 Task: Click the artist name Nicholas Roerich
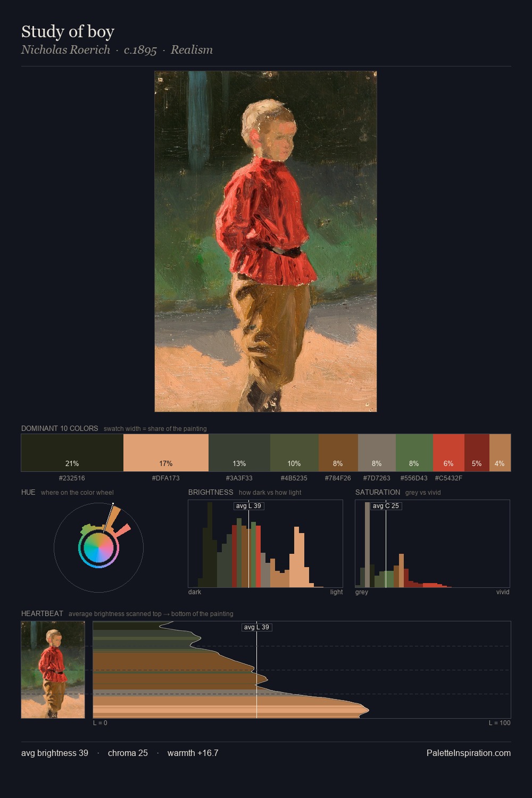pyautogui.click(x=65, y=50)
